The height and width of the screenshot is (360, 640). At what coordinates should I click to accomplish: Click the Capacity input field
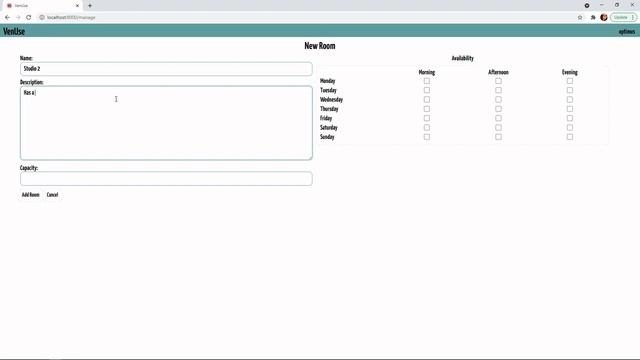(166, 179)
